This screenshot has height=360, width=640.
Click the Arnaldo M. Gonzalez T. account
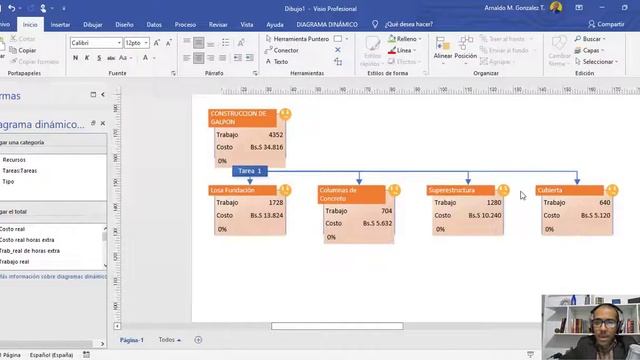514,8
